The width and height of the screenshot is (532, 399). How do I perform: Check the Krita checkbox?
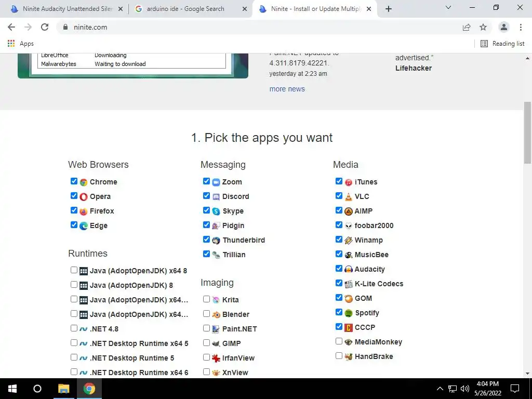pos(206,299)
